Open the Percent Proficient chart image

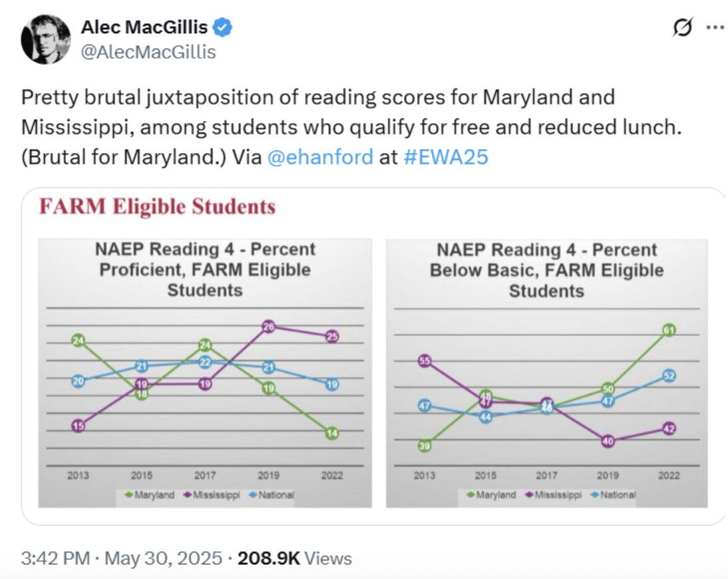[205, 373]
